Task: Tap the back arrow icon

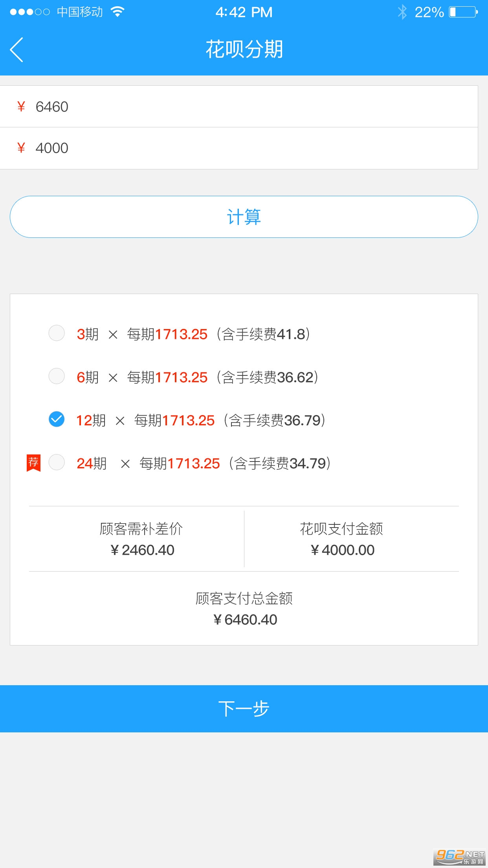Action: click(17, 50)
